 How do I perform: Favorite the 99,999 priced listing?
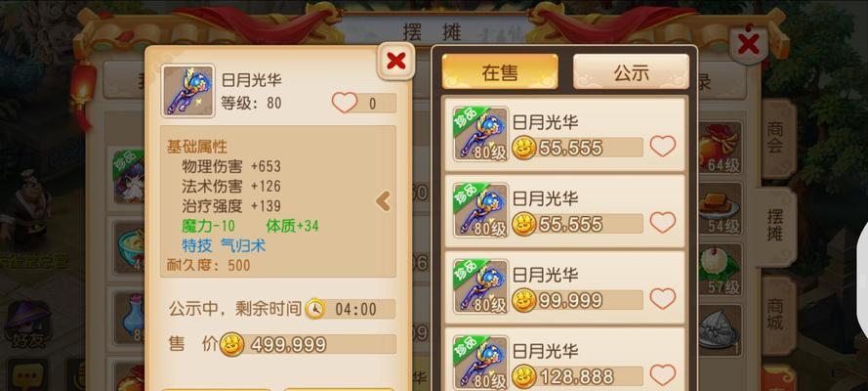(x=663, y=299)
